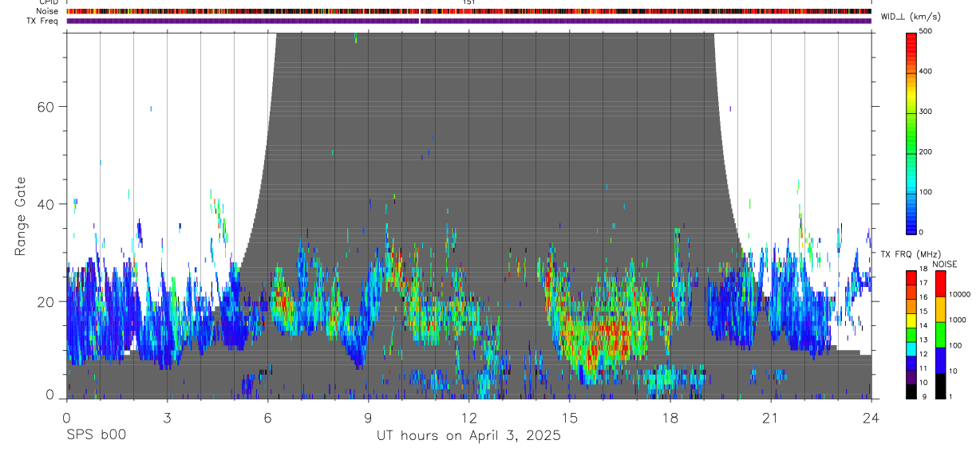Click the '200' tick on WID colorbar
The height and width of the screenshot is (452, 980).
926,151
